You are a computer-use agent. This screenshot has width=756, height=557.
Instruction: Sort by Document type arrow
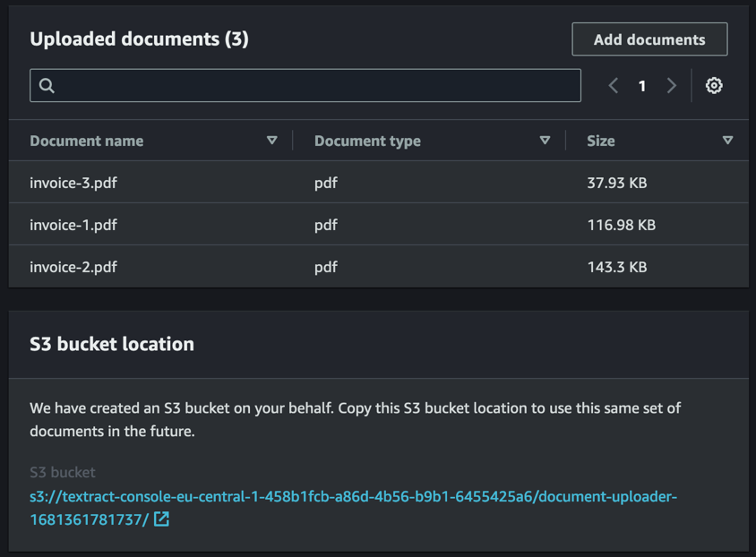[x=545, y=141]
